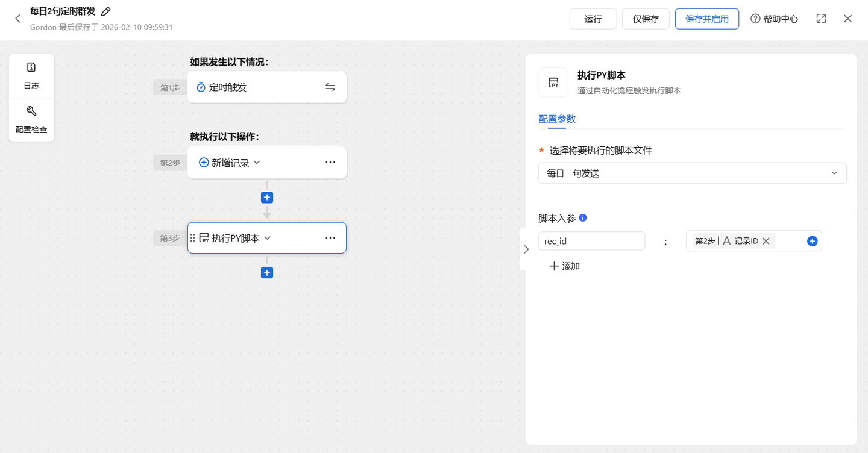Image resolution: width=868 pixels, height=453 pixels.
Task: Expand the 新增记录 action dropdown
Action: pos(257,163)
